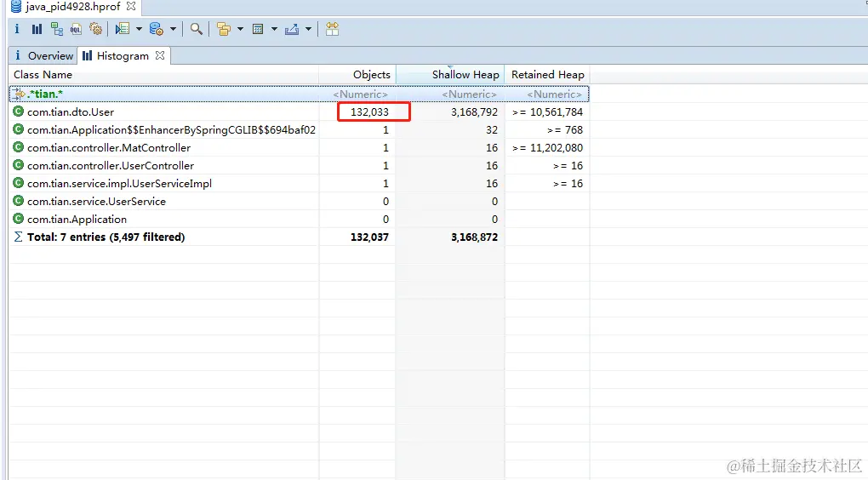
Task: Select com.tian.controller.MatController row
Action: click(x=299, y=148)
